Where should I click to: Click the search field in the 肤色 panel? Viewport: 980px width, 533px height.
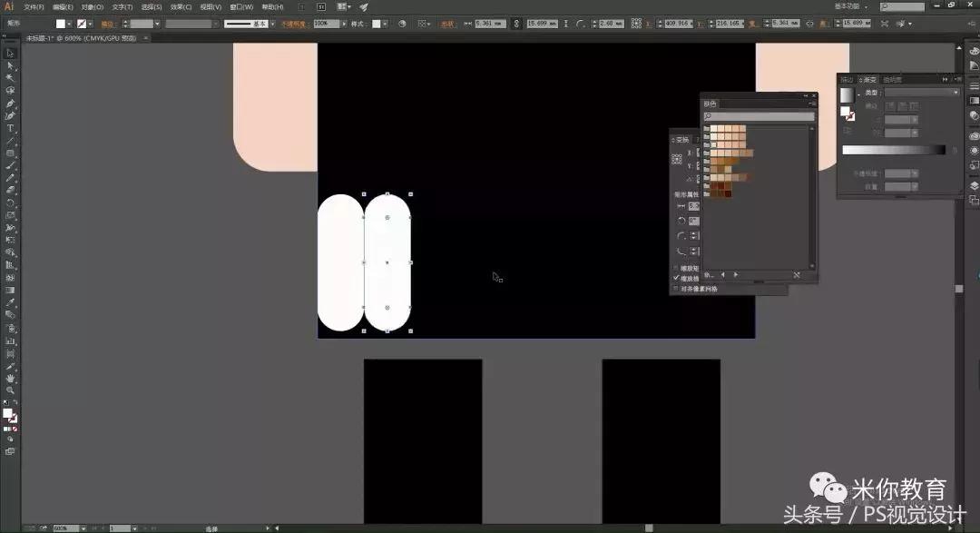(x=758, y=116)
